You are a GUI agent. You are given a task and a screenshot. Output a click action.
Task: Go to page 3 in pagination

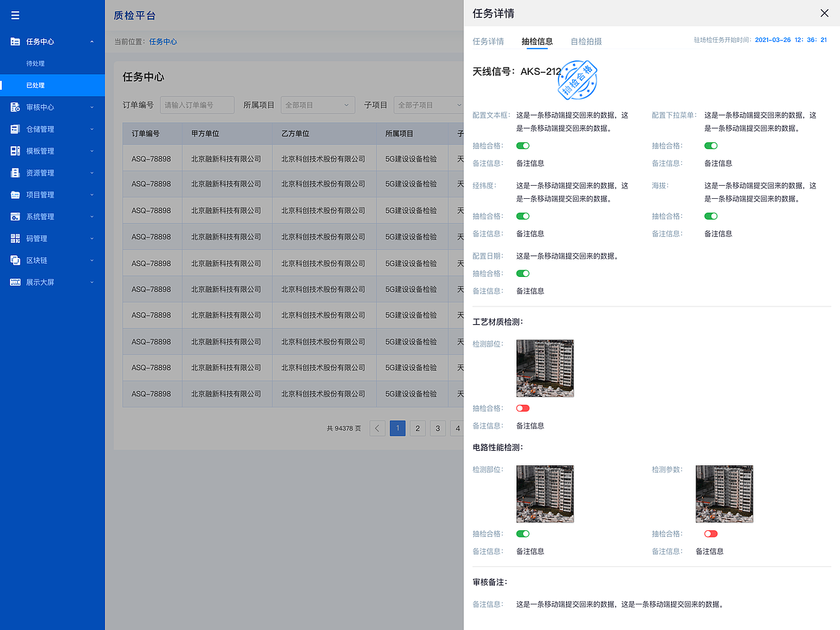(x=438, y=428)
